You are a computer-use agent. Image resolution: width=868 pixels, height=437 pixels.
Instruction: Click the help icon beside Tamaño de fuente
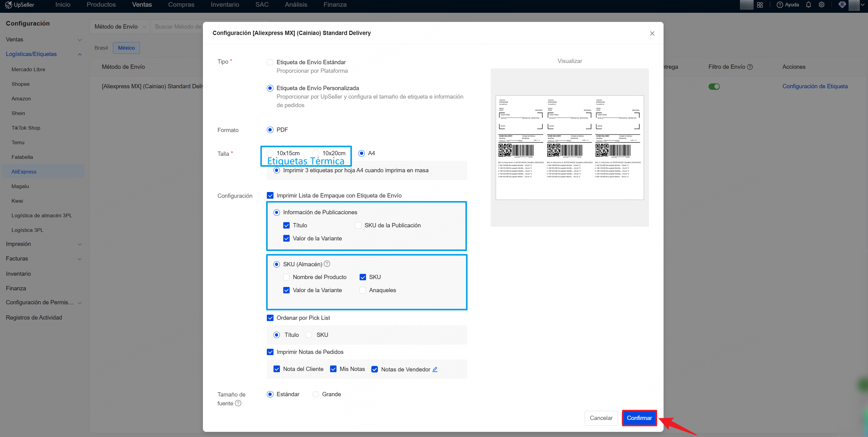pos(238,403)
